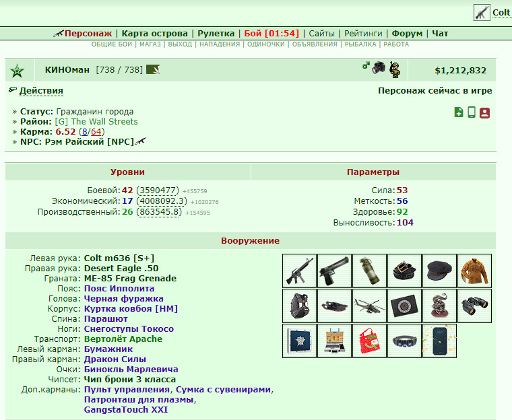Click the soldier figure icon
Image resolution: width=512 pixels, height=420 pixels.
click(395, 69)
